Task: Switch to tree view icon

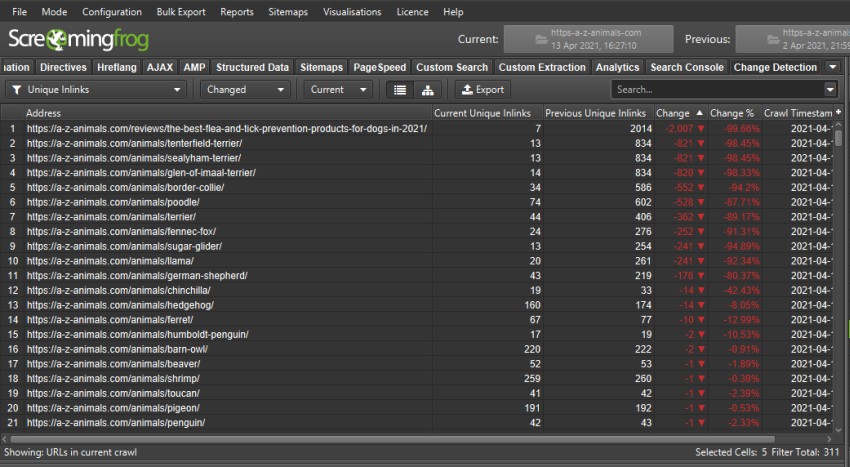Action: pyautogui.click(x=428, y=90)
